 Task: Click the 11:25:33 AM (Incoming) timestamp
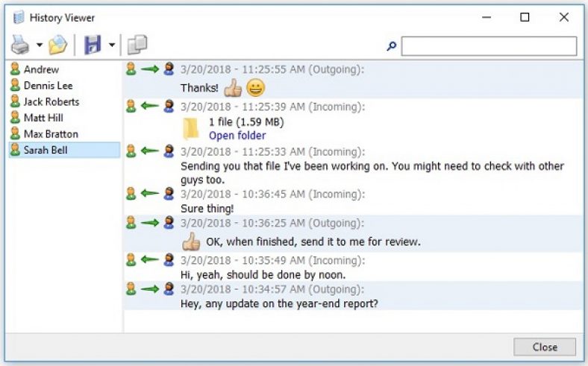click(272, 152)
